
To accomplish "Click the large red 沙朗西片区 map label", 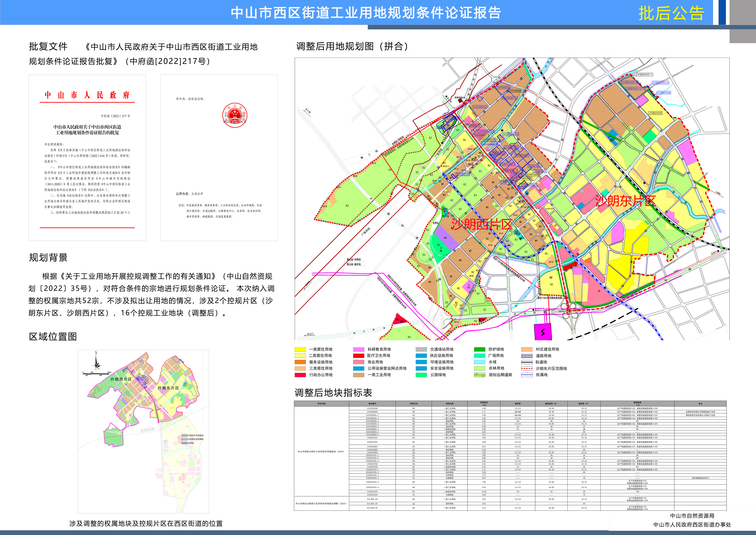I will 482,224.
